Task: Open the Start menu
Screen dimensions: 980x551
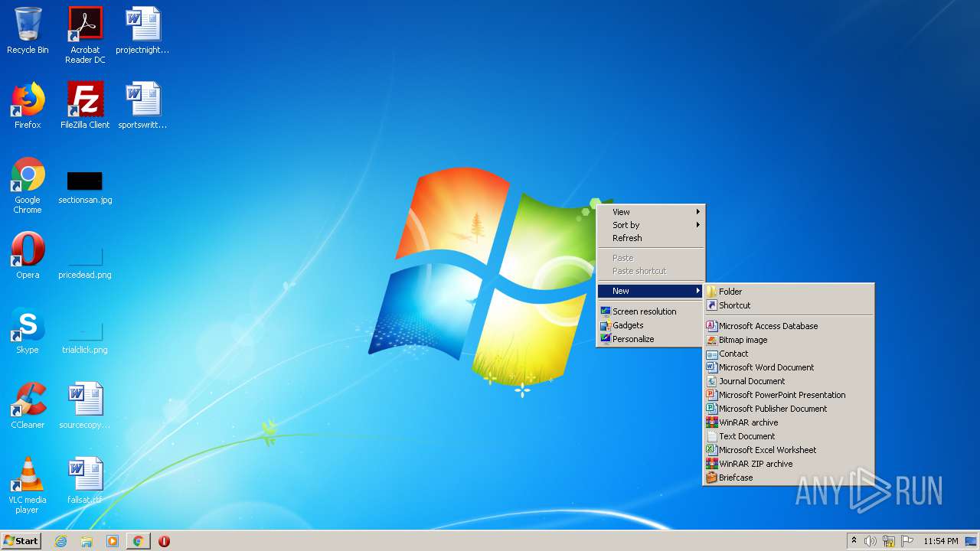Action: tap(21, 541)
